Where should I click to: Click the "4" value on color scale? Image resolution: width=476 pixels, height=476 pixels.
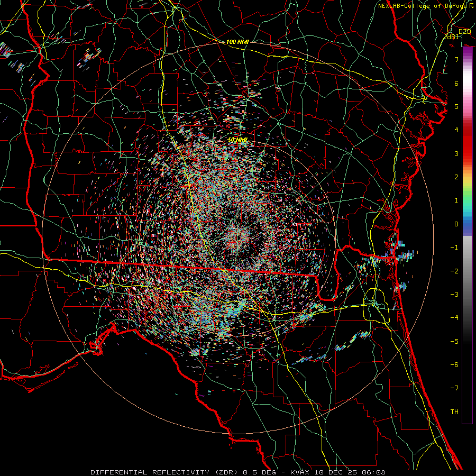(x=456, y=130)
